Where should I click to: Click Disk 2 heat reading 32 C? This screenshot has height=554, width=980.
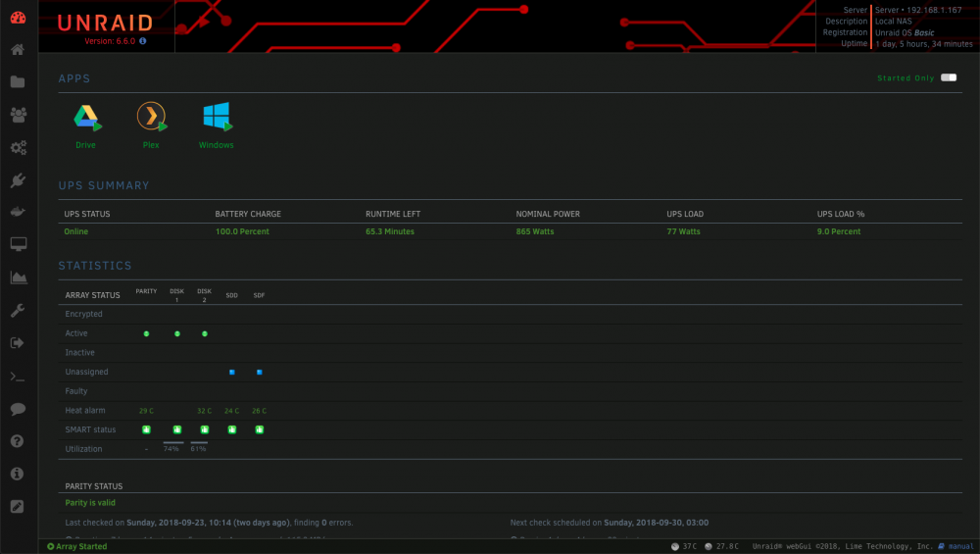[205, 411]
